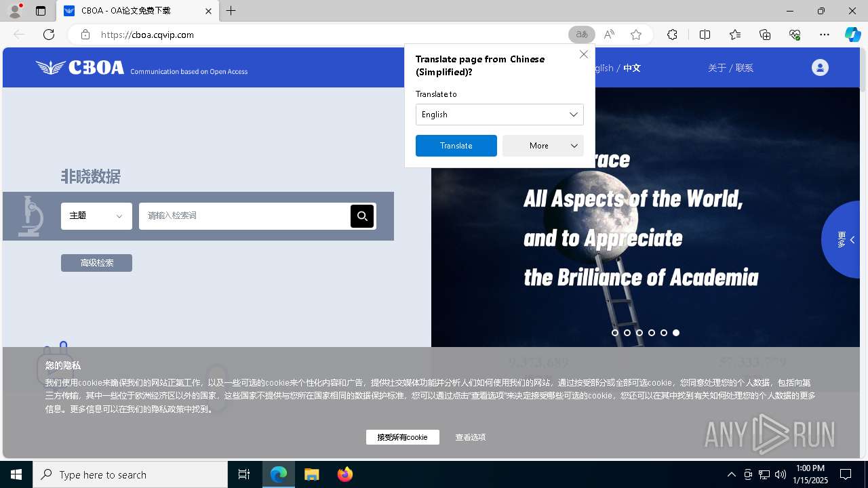This screenshot has width=868, height=488.
Task: Open 高级检索 advanced search
Action: pos(96,263)
